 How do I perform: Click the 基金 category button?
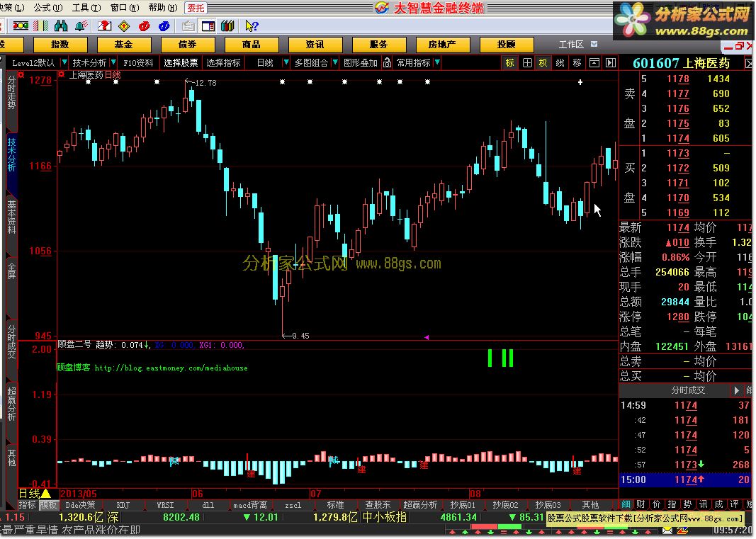(123, 45)
